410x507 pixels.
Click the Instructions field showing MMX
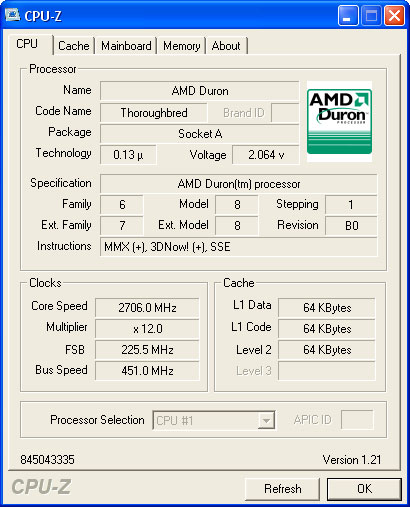239,247
